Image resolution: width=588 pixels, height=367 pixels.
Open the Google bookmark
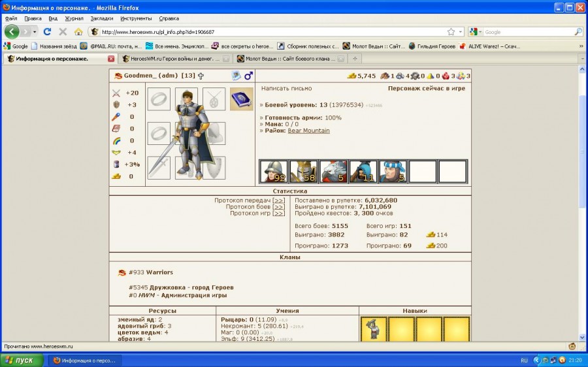tap(16, 46)
